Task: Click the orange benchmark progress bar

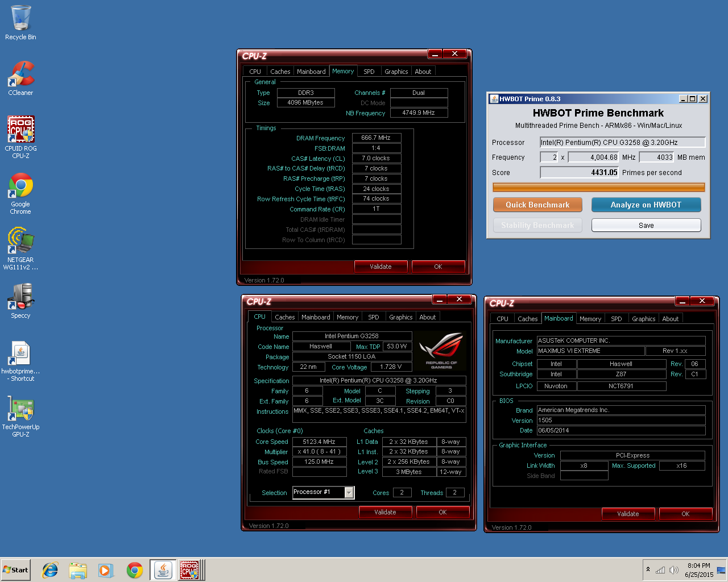Action: tap(599, 188)
